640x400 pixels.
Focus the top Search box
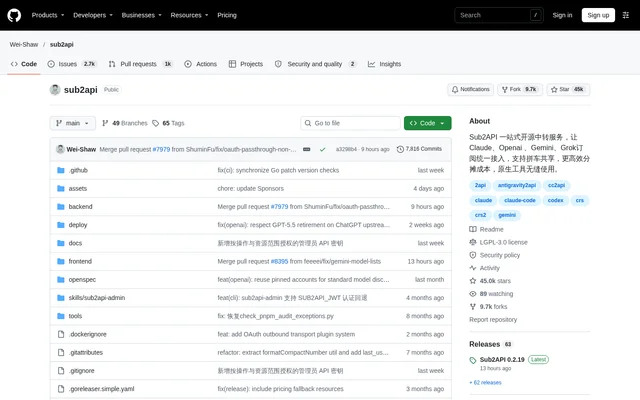(x=499, y=15)
